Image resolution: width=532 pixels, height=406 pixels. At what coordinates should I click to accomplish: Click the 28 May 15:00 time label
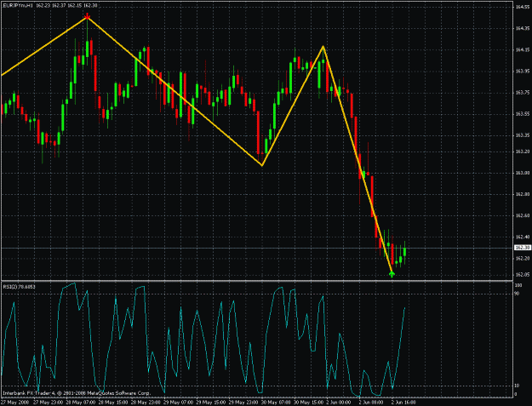coord(113,403)
